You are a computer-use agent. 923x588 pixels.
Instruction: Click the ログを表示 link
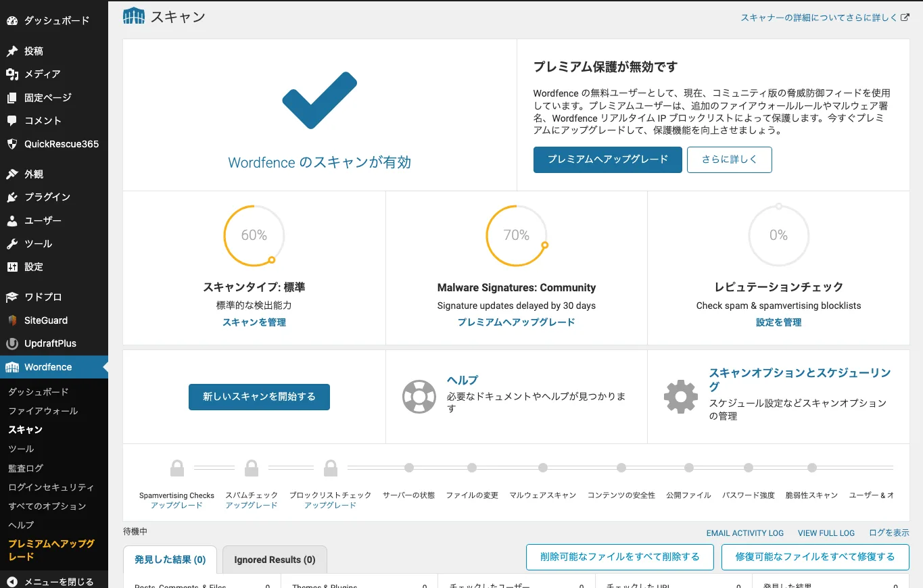[889, 533]
